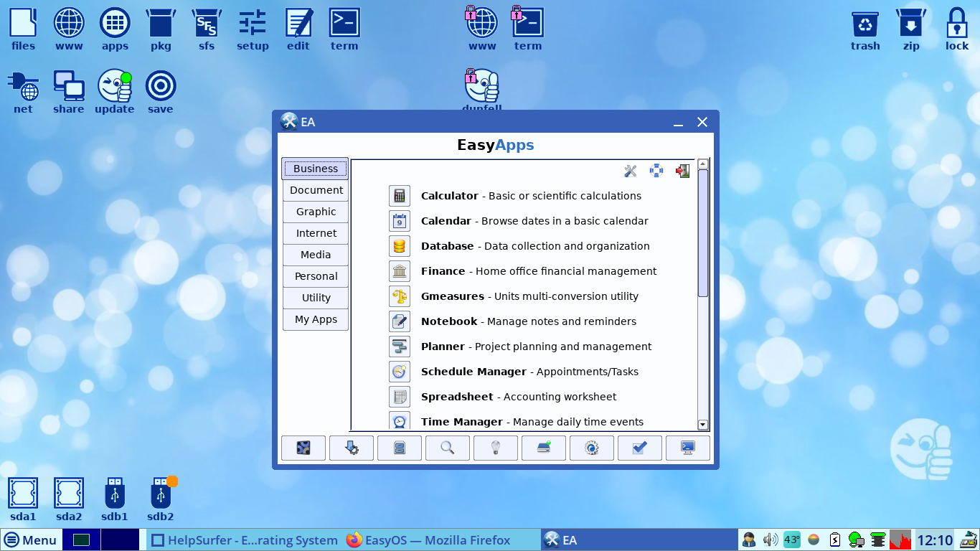Click the wrench tools icon in EasyApps

click(x=631, y=171)
